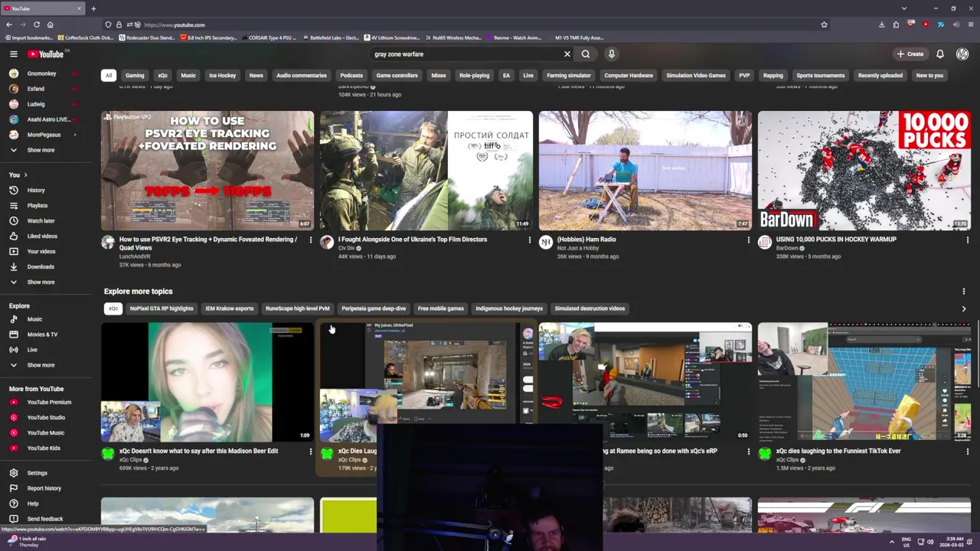The height and width of the screenshot is (551, 980).
Task: Open Watch later in sidebar
Action: [x=42, y=221]
